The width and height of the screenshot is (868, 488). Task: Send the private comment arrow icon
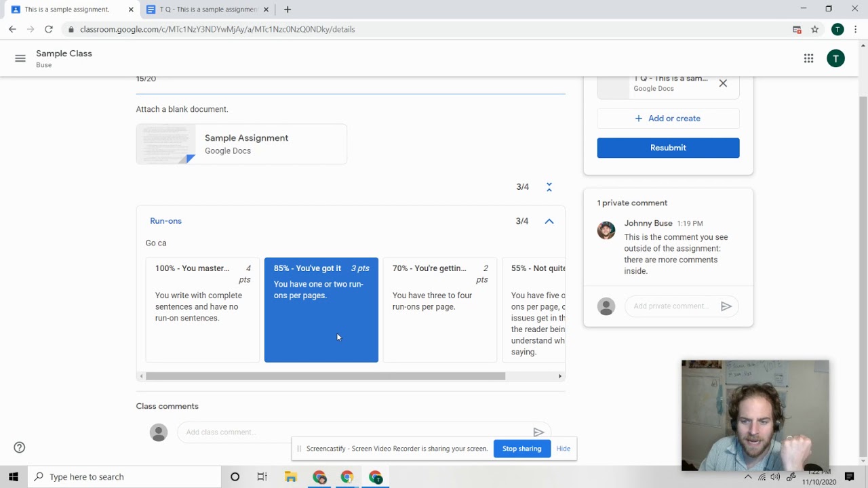tap(726, 306)
